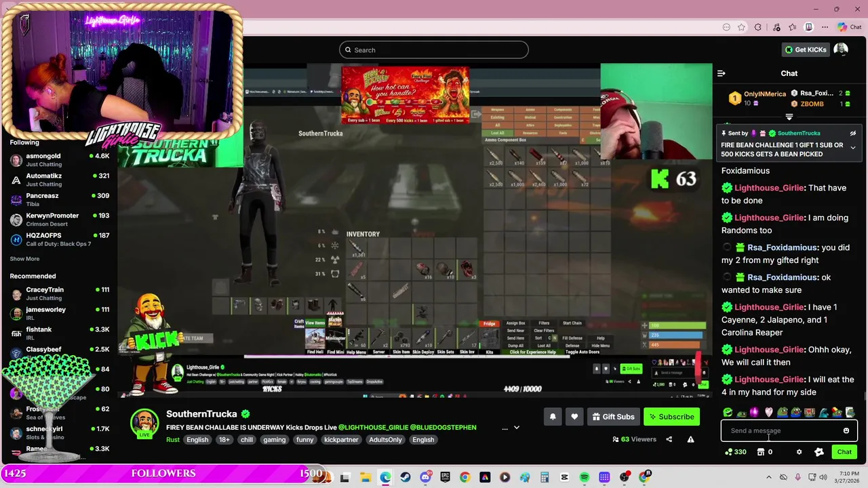The width and height of the screenshot is (868, 488).
Task: Open File Explorer from the taskbar
Action: 365,477
